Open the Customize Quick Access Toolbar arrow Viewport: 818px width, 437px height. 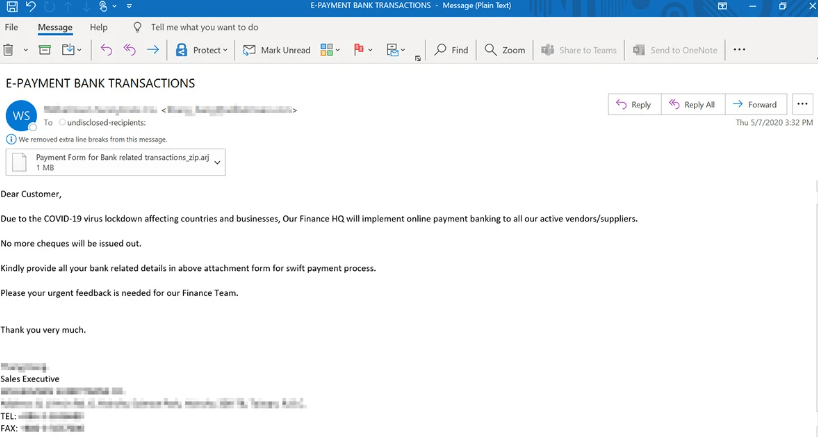pyautogui.click(x=129, y=6)
